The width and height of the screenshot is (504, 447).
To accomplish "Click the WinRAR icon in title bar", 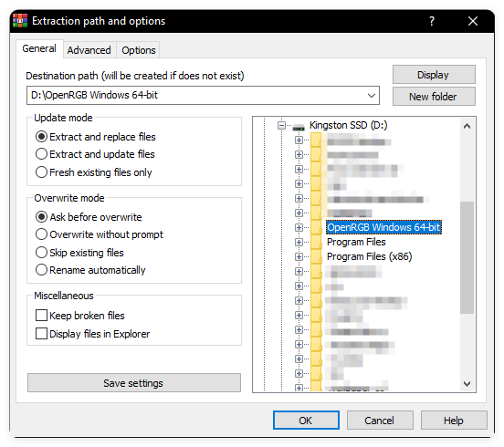I will click(20, 21).
